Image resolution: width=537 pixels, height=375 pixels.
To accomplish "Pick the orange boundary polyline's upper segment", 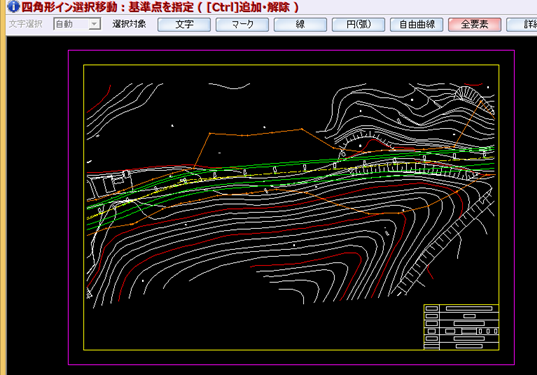I will click(255, 134).
